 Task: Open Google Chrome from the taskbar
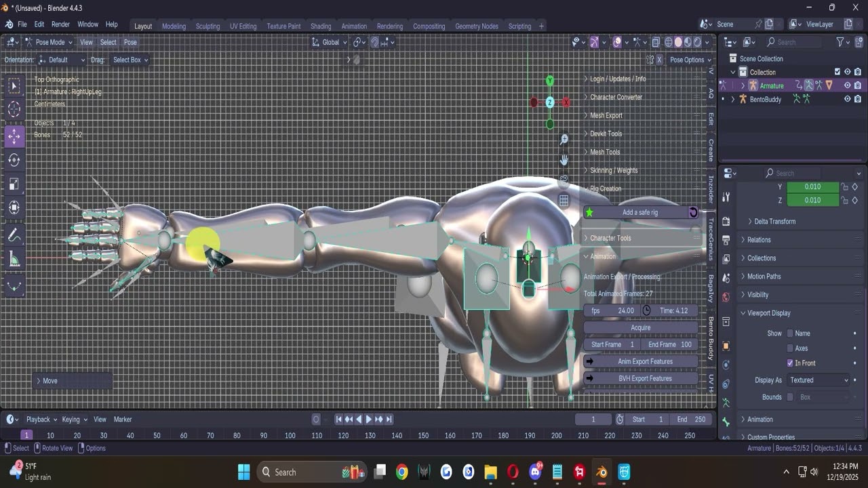402,472
